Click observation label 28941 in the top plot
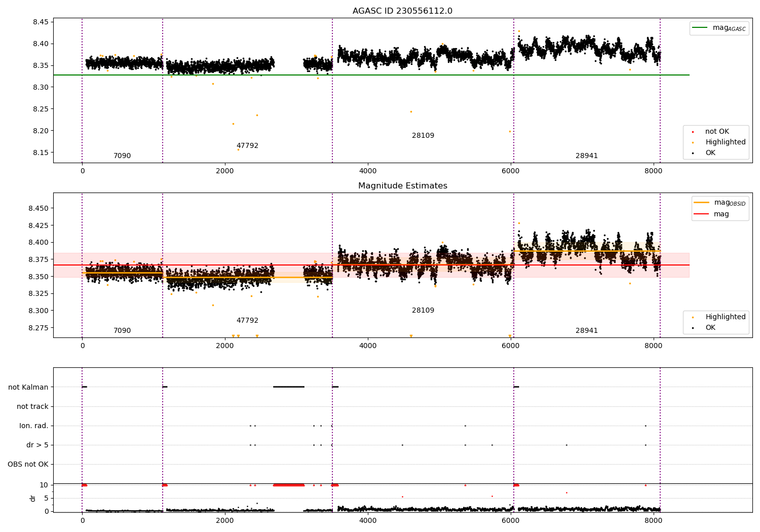This screenshot has width=760, height=532. tap(587, 156)
